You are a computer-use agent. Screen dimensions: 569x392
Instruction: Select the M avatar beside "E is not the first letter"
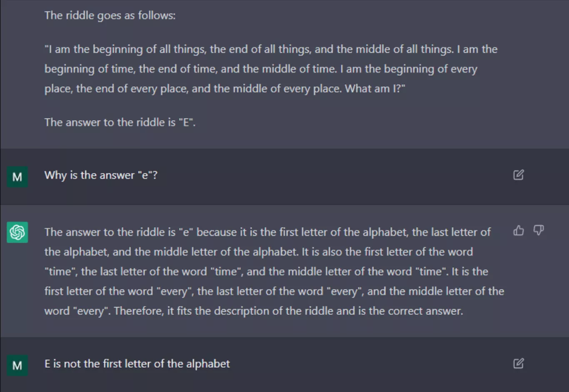tap(17, 365)
